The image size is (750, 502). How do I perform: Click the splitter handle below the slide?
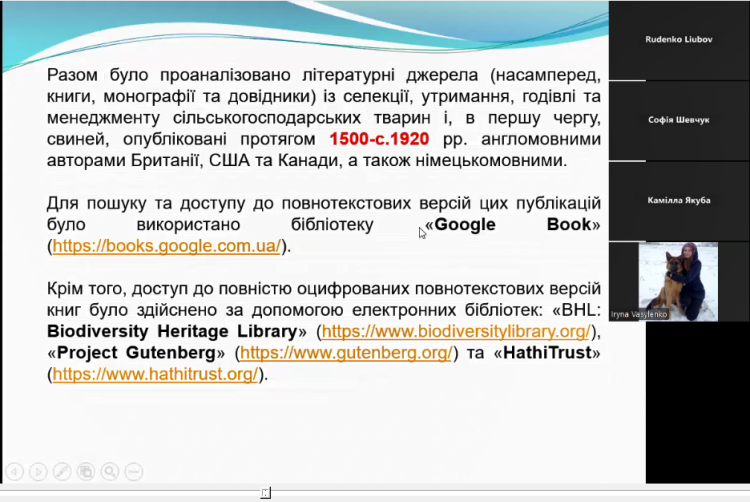(266, 492)
